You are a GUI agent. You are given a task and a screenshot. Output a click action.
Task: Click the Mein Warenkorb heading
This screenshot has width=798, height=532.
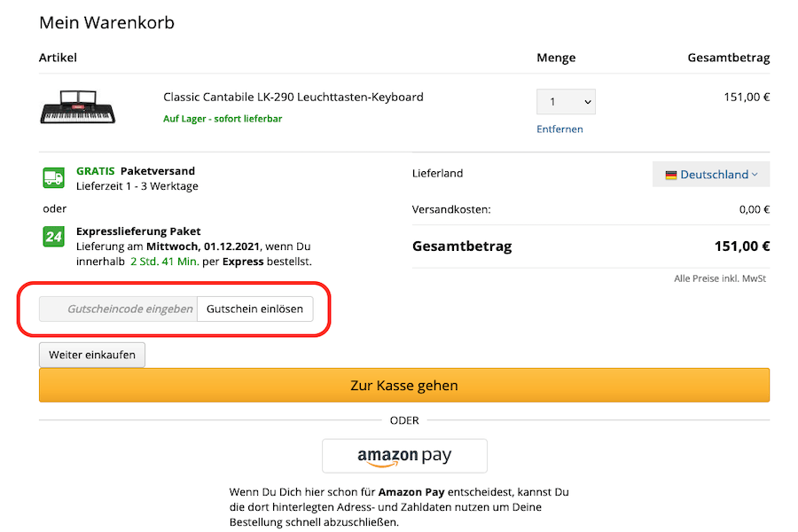pyautogui.click(x=106, y=22)
